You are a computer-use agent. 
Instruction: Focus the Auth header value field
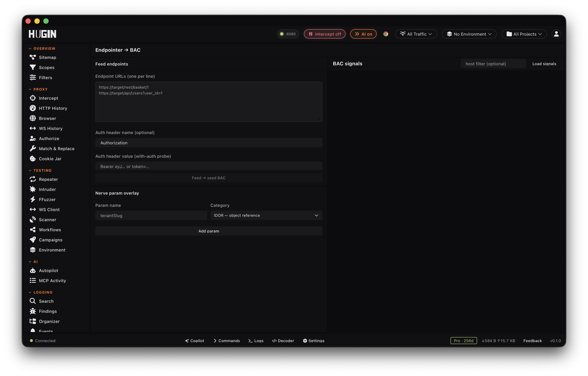[x=209, y=166]
